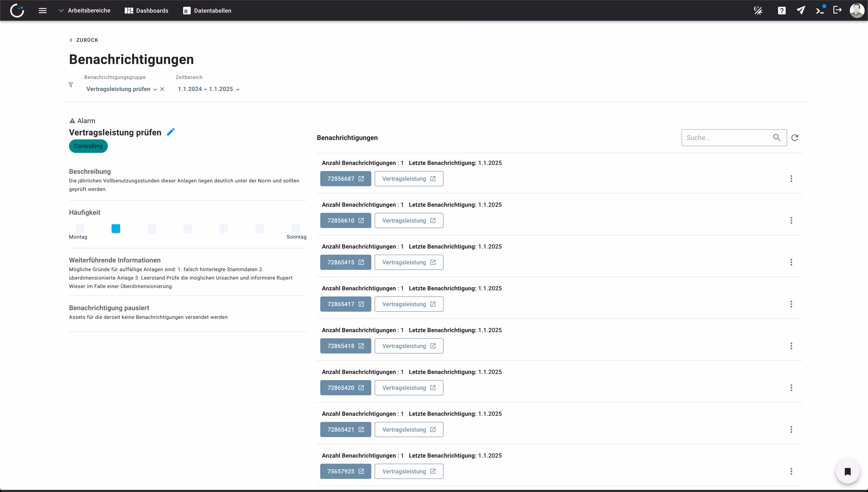Open more options for 72865415 row
This screenshot has width=868, height=492.
click(791, 262)
